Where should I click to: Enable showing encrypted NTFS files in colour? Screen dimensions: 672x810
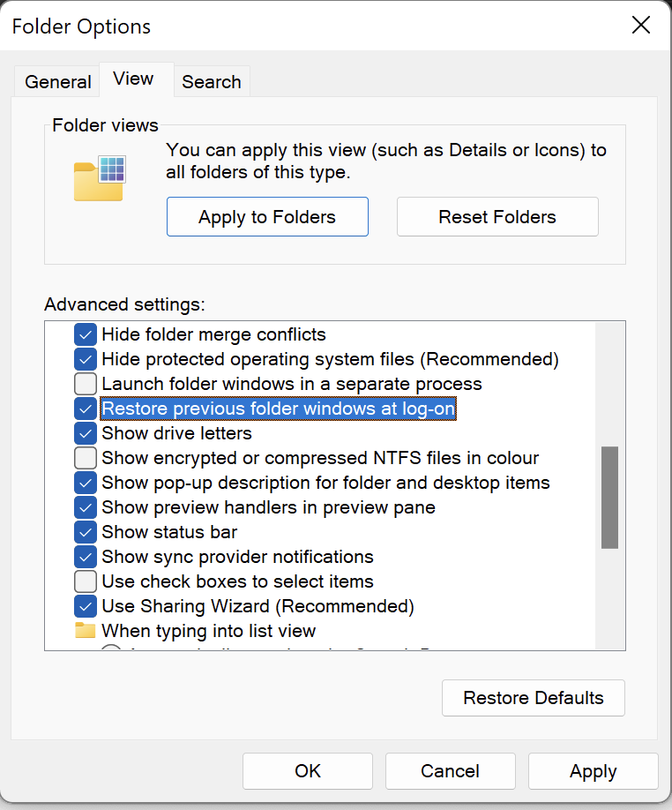tap(85, 458)
